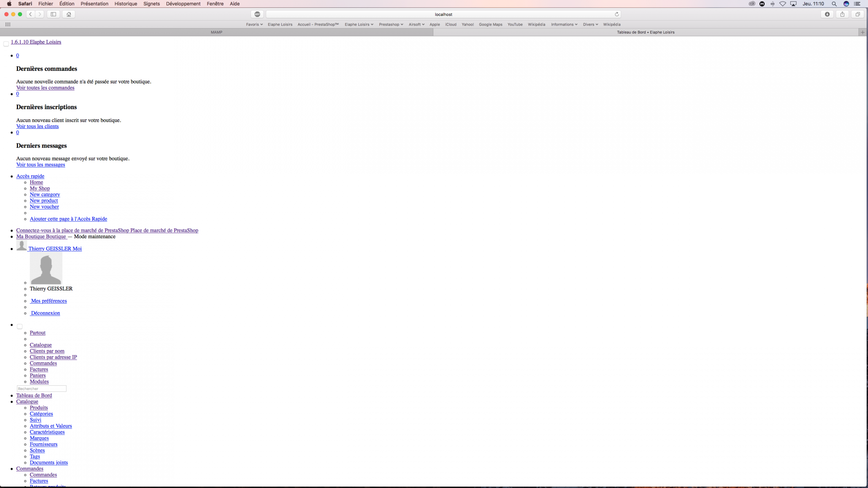Click into the Rechercher search field

pyautogui.click(x=42, y=389)
